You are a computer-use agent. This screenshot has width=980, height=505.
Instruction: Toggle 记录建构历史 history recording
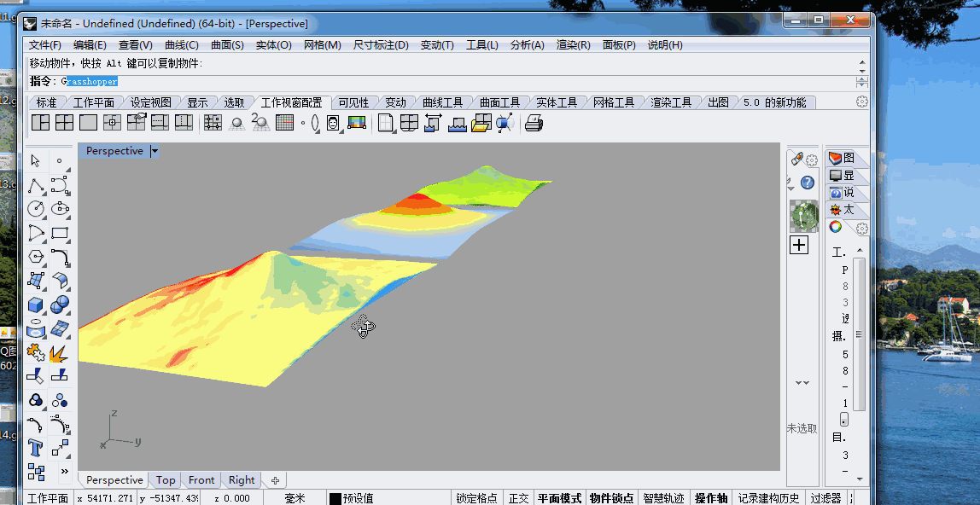tap(769, 498)
